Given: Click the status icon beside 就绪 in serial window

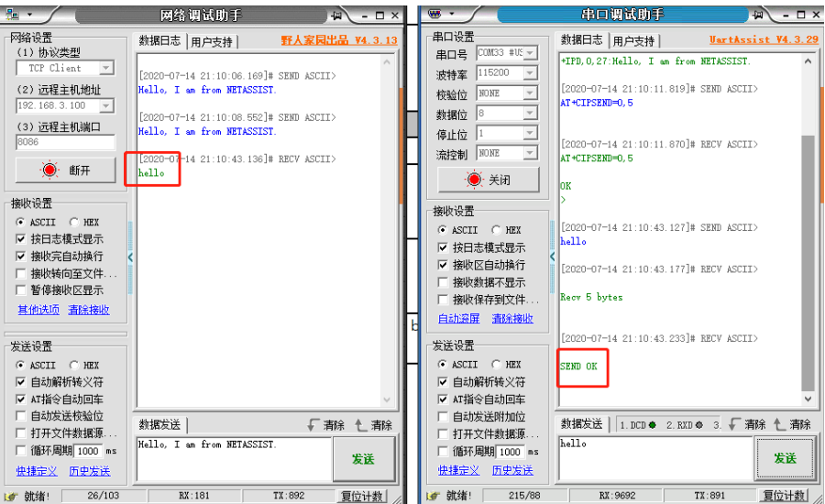Looking at the screenshot, I should click(433, 496).
